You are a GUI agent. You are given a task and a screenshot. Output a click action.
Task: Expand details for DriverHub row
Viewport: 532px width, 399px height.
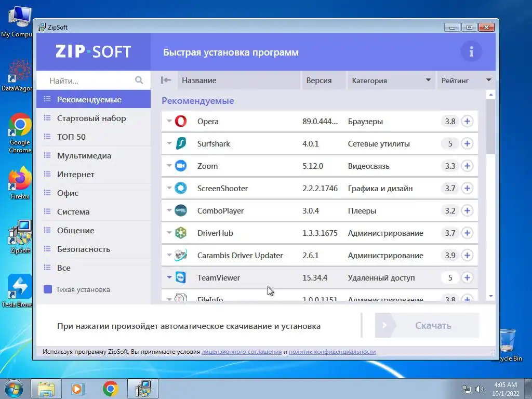tap(169, 232)
